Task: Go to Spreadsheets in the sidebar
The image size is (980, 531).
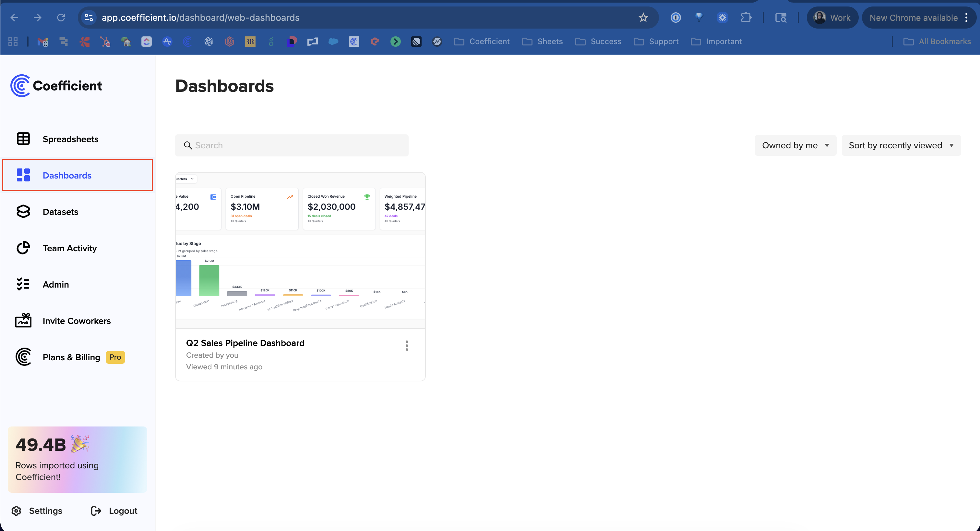Action: pyautogui.click(x=78, y=139)
